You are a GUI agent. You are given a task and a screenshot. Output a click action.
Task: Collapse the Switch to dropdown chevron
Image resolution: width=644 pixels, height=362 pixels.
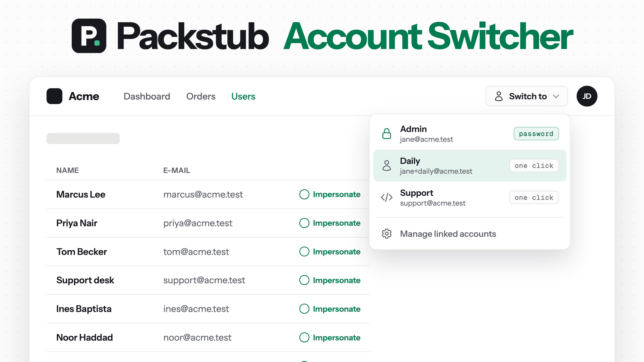(x=556, y=96)
